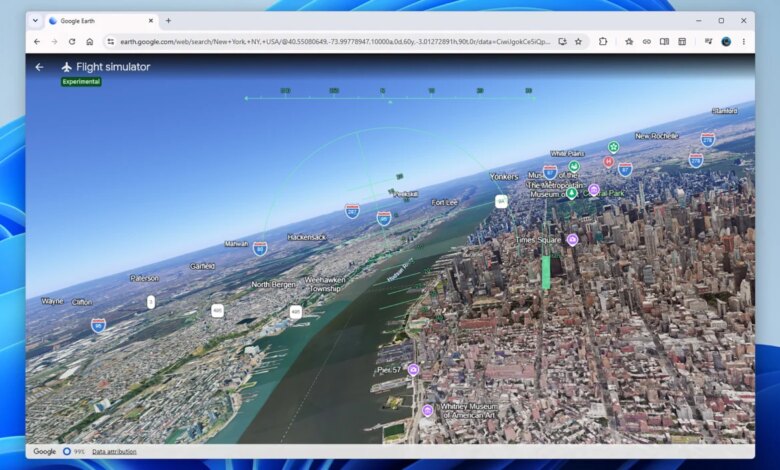Click the New Rochelle place label
The width and height of the screenshot is (780, 470).
point(657,136)
